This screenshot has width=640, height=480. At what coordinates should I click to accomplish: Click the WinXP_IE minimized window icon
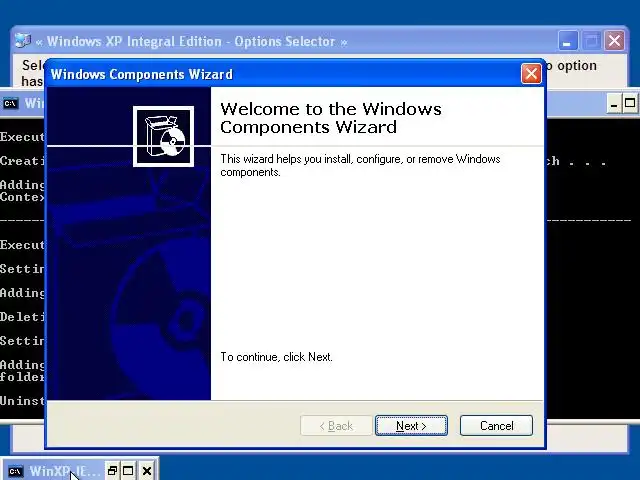click(x=15, y=471)
